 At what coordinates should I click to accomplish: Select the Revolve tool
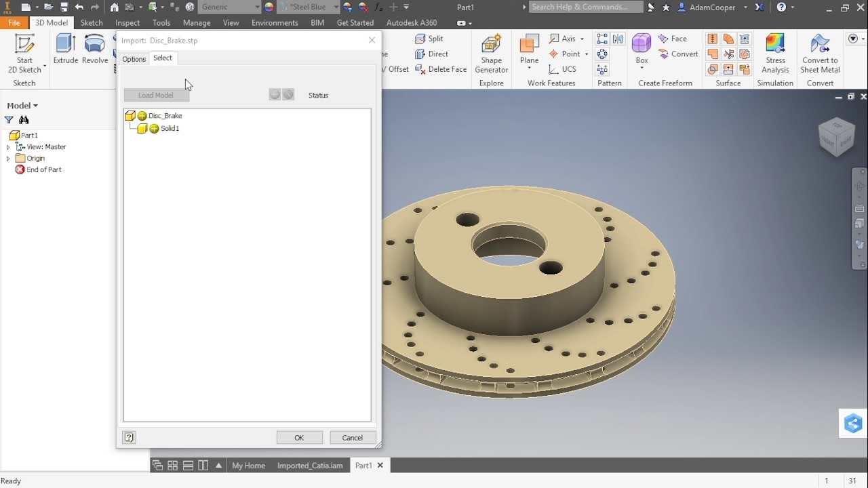[x=95, y=49]
